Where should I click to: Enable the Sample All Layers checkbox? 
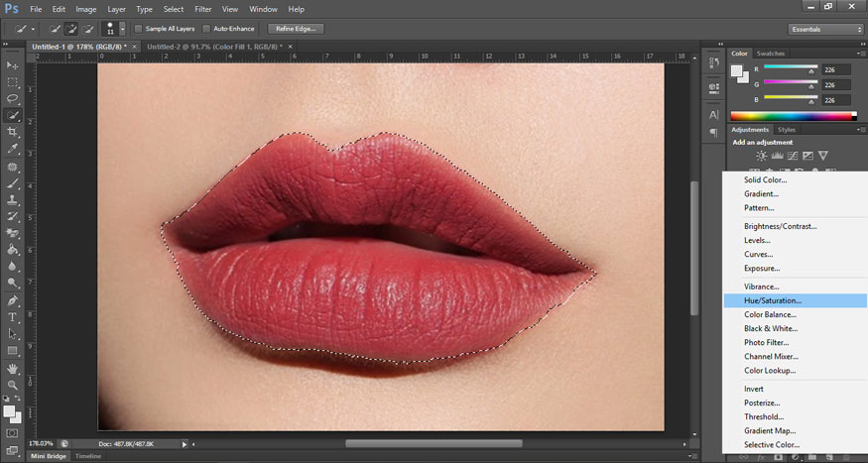click(x=138, y=29)
